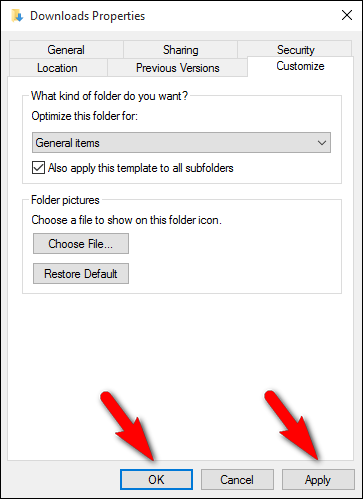
Task: Go to the Location tab
Action: tap(57, 68)
